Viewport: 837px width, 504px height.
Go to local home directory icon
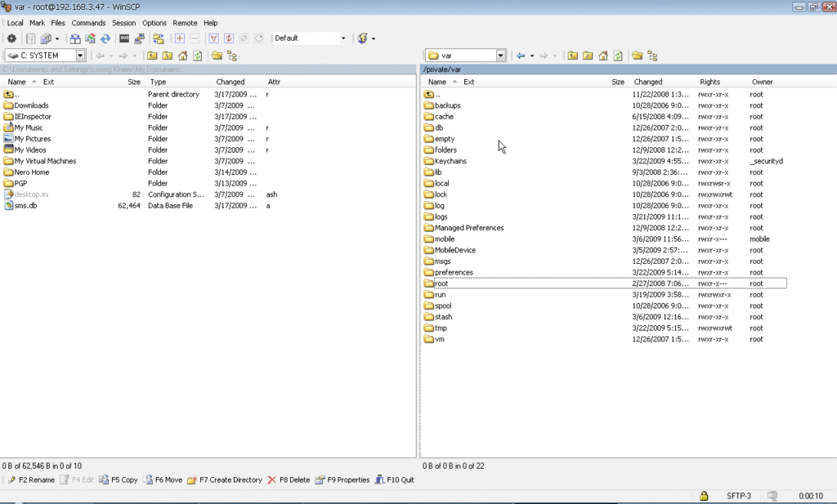coord(182,56)
